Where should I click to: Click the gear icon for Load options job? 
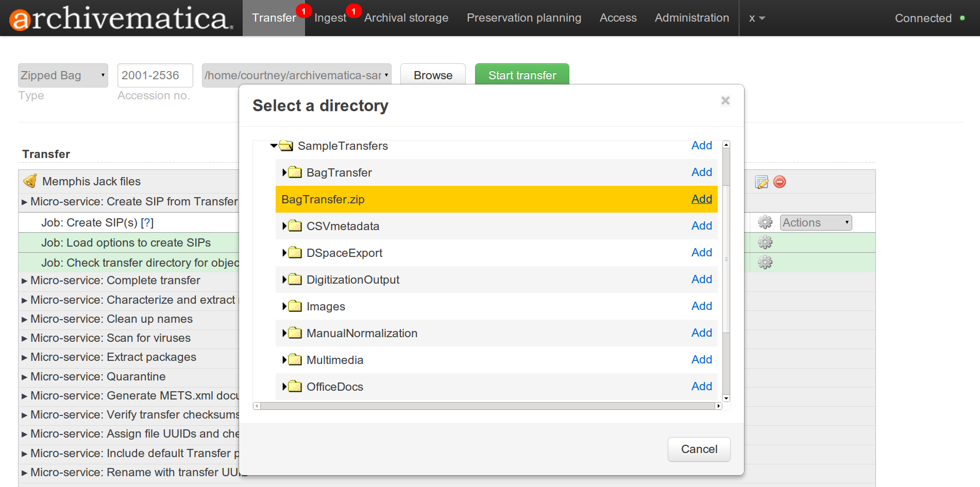coord(765,242)
